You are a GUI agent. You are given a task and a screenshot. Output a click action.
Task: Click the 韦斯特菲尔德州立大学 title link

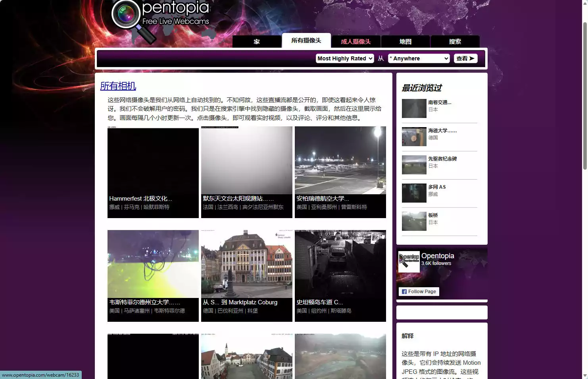pos(144,302)
